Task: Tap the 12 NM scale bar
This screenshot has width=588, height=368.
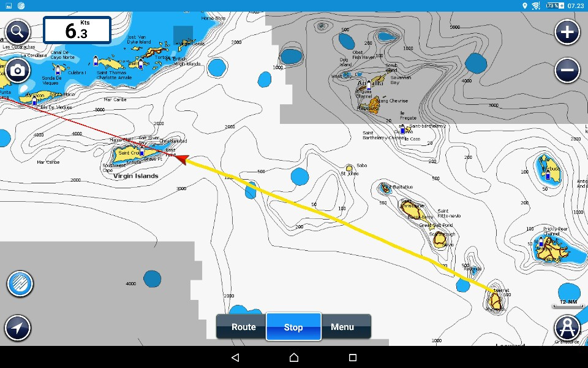Action: pos(567,302)
